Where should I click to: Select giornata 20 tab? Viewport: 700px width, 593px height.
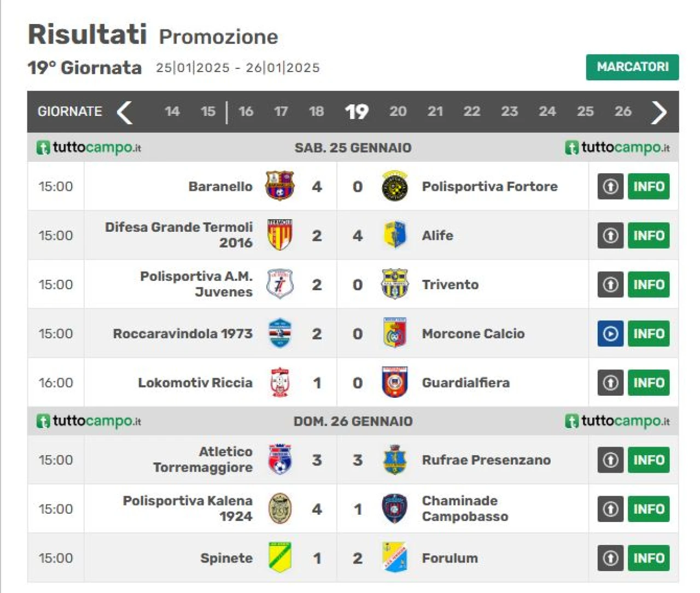click(398, 111)
